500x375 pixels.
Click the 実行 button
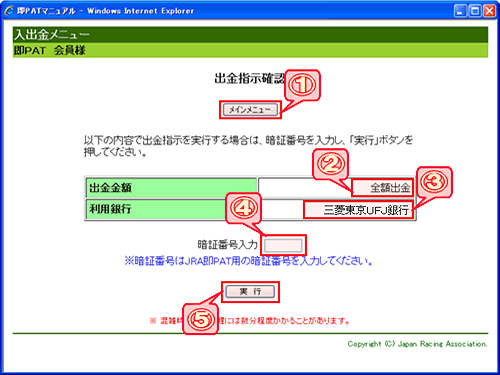point(250,292)
